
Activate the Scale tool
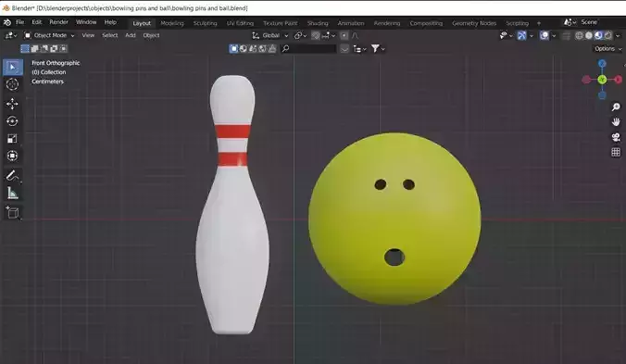click(12, 139)
